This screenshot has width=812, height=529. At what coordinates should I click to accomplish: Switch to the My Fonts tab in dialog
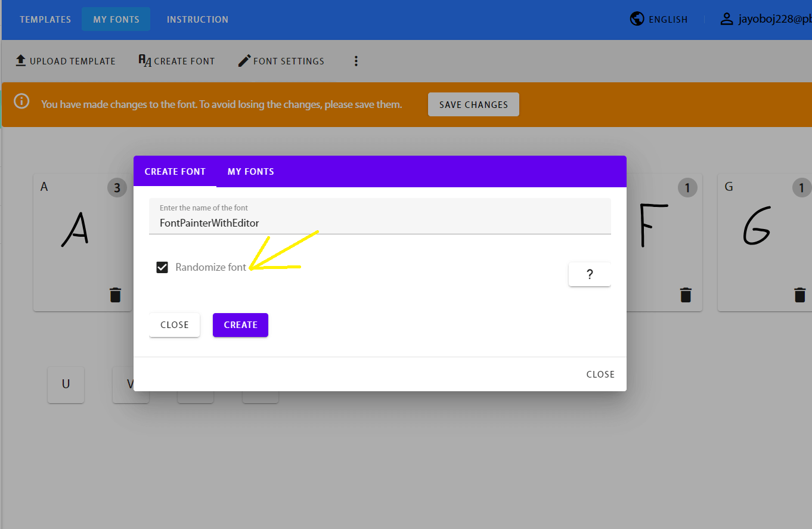(251, 172)
